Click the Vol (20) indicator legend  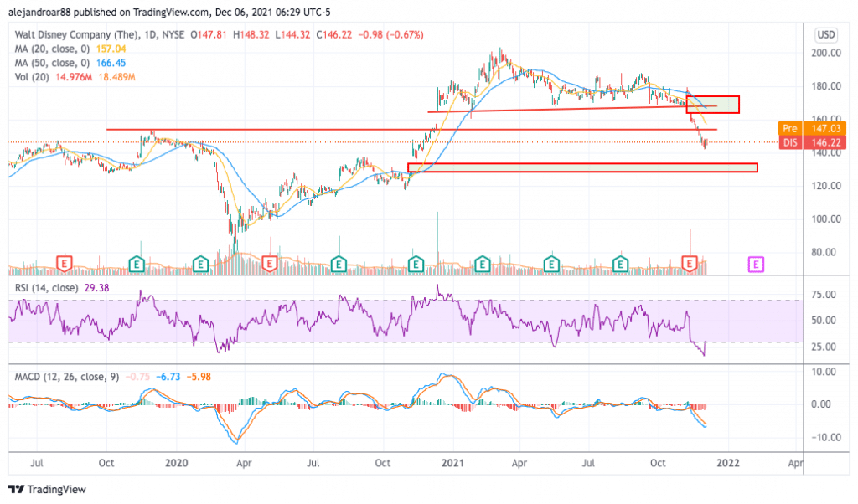(32, 77)
